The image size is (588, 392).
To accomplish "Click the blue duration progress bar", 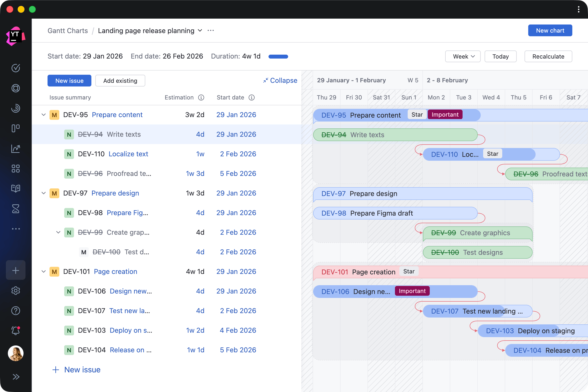I will pyautogui.click(x=278, y=57).
